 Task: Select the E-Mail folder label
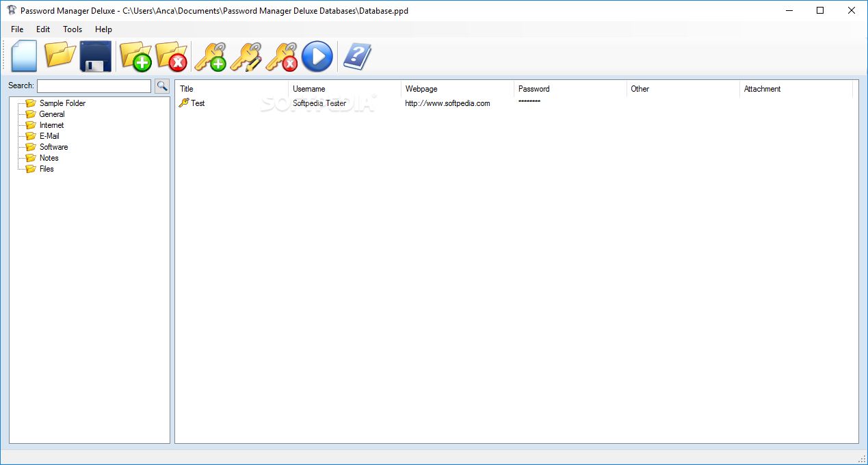click(x=49, y=136)
